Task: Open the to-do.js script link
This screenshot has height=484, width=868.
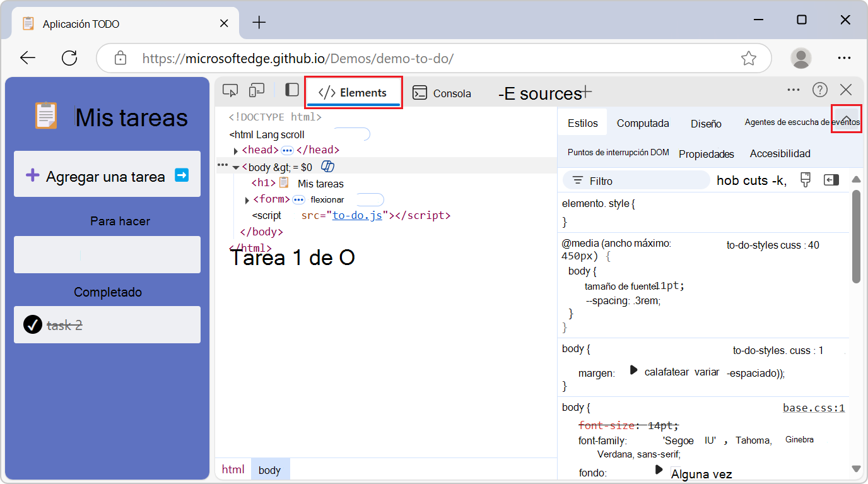Action: pos(357,216)
